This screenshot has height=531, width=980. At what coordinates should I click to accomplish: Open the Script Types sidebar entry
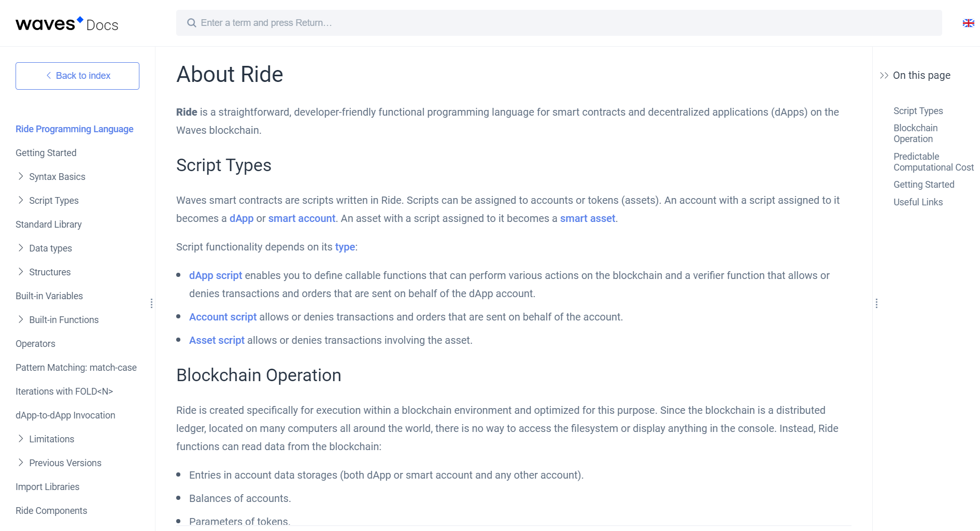pyautogui.click(x=53, y=200)
